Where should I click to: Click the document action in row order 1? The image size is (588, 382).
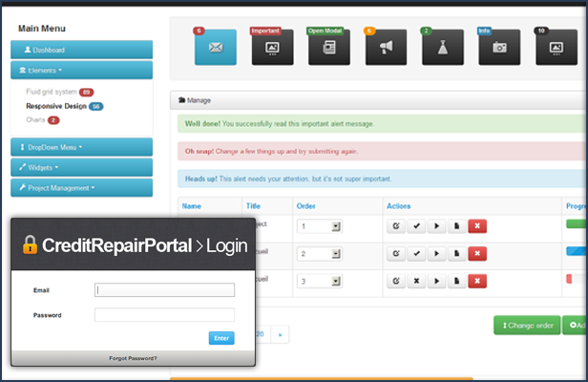click(456, 226)
